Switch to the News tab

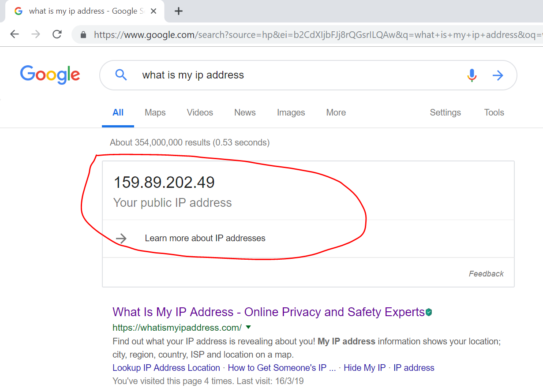(245, 112)
